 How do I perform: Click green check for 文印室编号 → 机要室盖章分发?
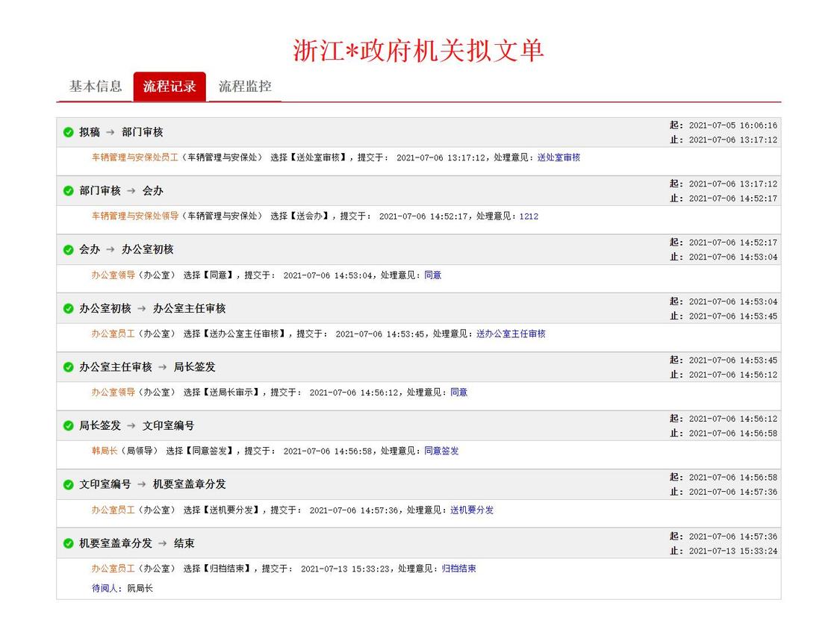69,484
